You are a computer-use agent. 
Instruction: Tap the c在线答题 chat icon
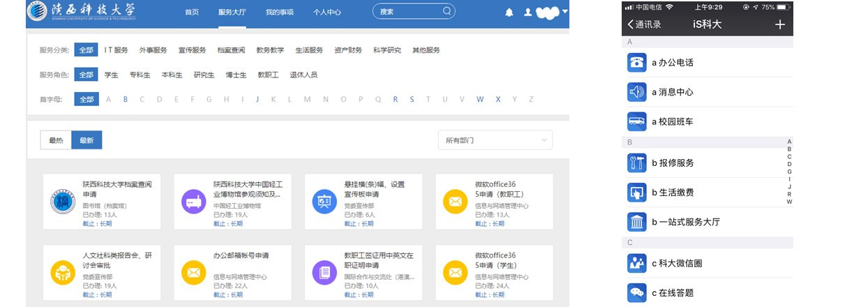tap(636, 293)
